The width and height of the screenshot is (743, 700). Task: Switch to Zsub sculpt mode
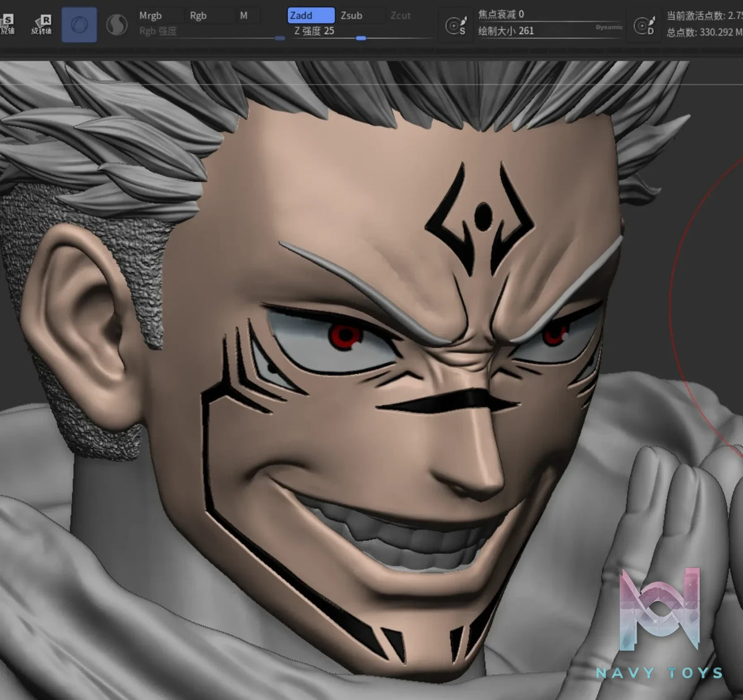tap(361, 15)
